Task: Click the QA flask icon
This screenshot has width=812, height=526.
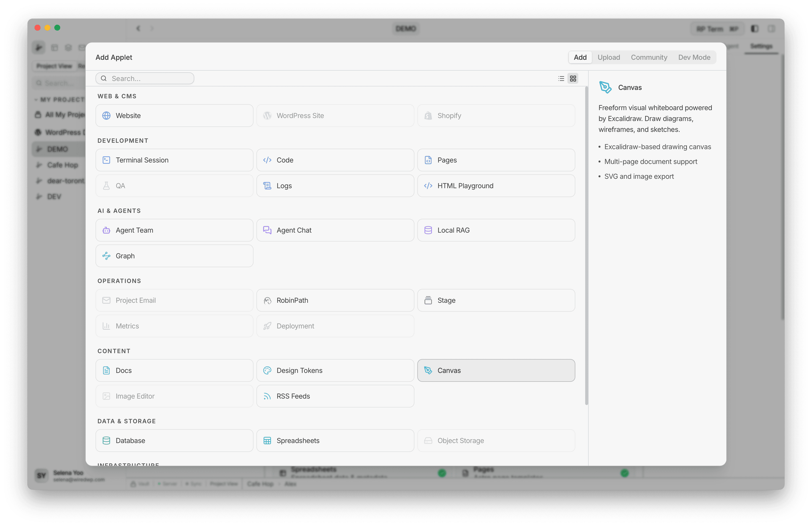Action: [106, 186]
